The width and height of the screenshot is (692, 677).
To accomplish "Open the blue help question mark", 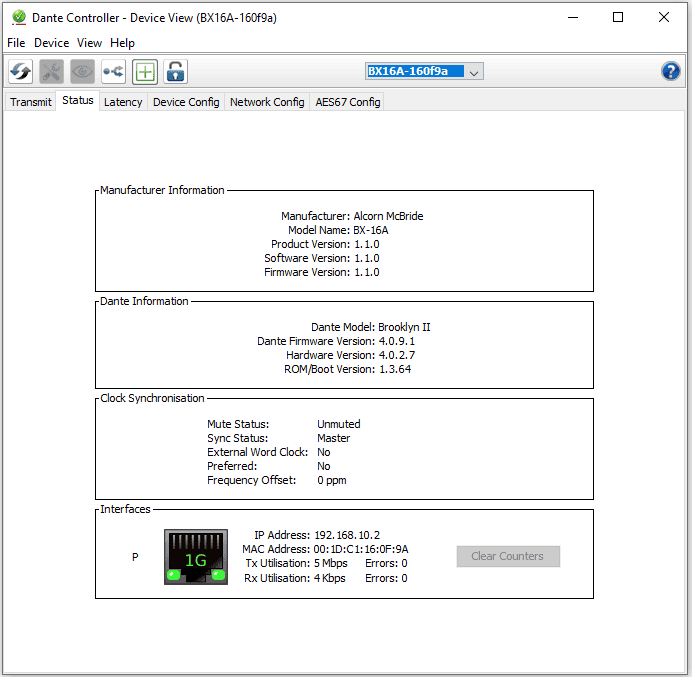I will [671, 71].
